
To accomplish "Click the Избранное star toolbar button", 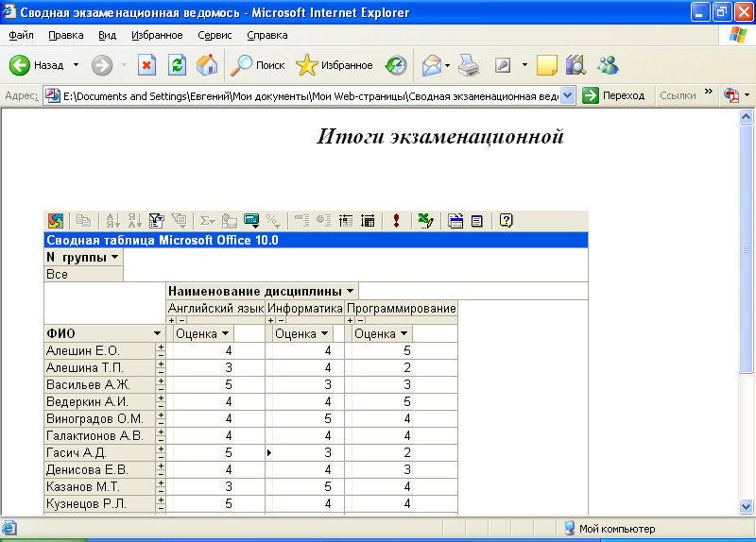I will tap(335, 65).
